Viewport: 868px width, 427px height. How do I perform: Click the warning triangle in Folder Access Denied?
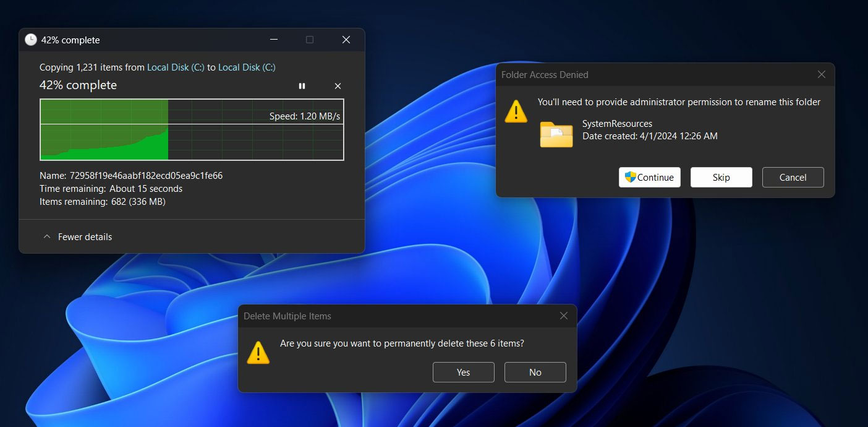click(516, 112)
